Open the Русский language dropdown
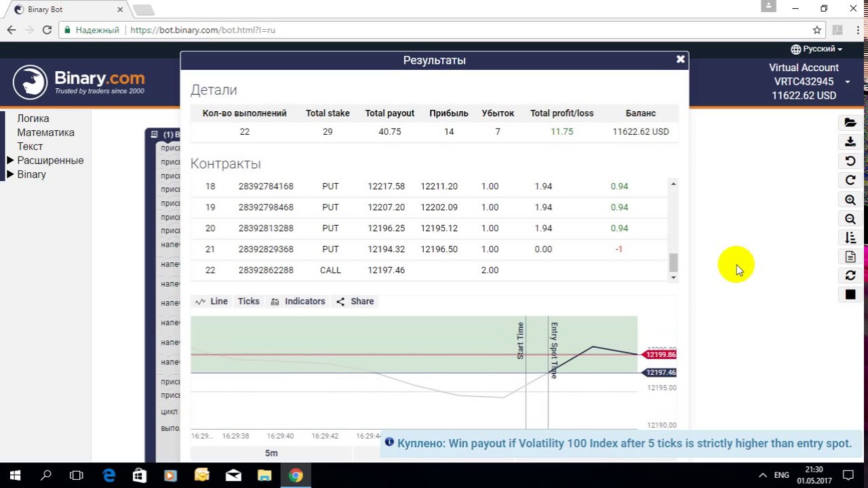868x488 pixels. (816, 49)
